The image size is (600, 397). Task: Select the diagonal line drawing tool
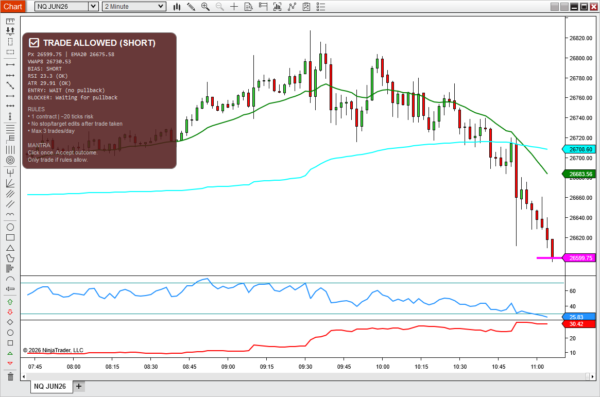[x=10, y=85]
